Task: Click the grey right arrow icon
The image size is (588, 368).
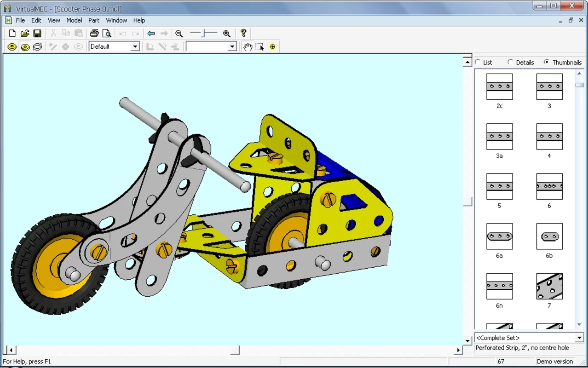Action: click(x=164, y=33)
